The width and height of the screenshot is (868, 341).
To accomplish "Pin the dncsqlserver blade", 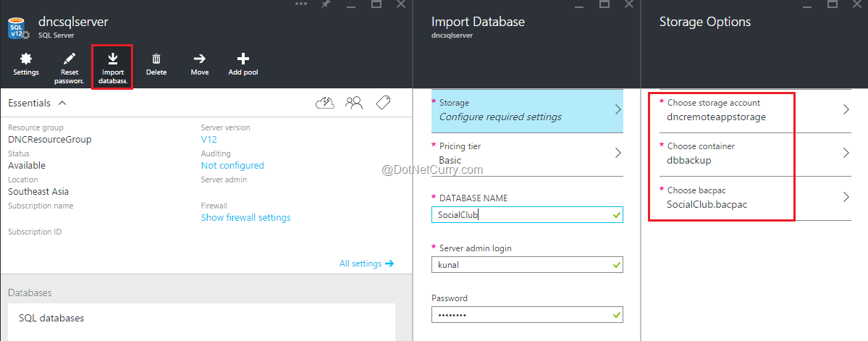I will coord(326,4).
